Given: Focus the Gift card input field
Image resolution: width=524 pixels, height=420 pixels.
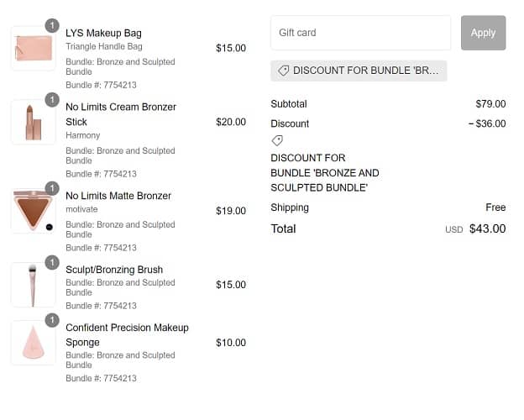Looking at the screenshot, I should 360,33.
